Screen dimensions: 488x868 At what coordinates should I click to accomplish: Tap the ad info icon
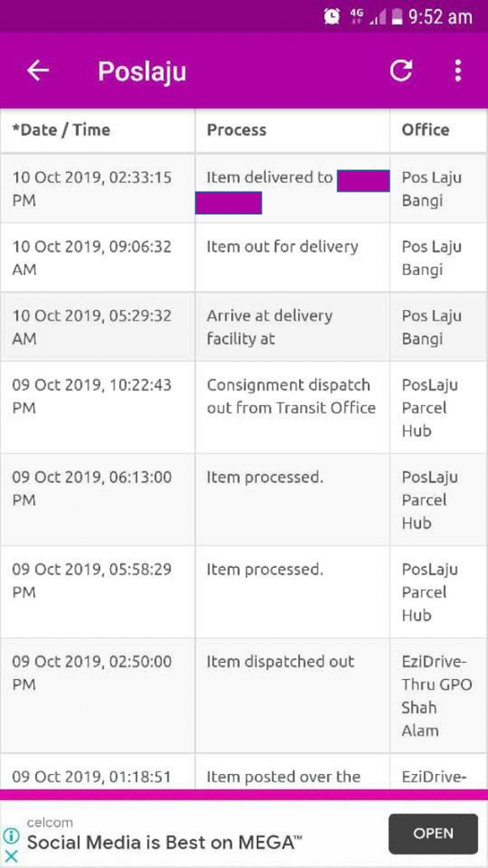tap(10, 835)
